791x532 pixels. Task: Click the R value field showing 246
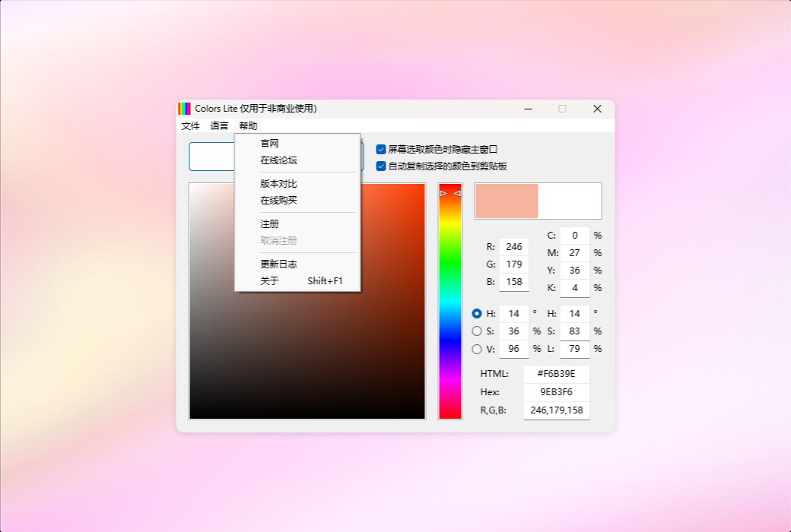[513, 246]
